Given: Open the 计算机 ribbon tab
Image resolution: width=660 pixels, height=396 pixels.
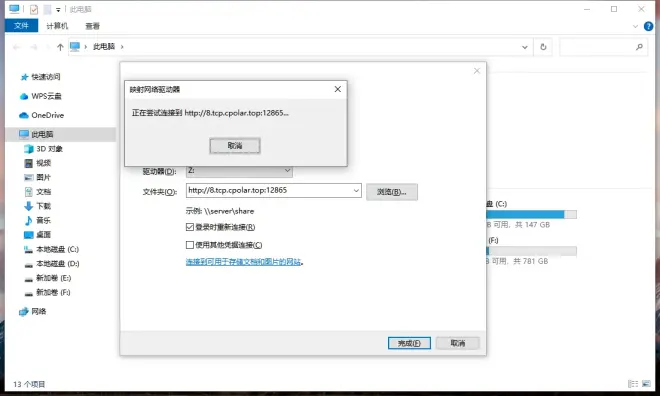Looking at the screenshot, I should 57,26.
